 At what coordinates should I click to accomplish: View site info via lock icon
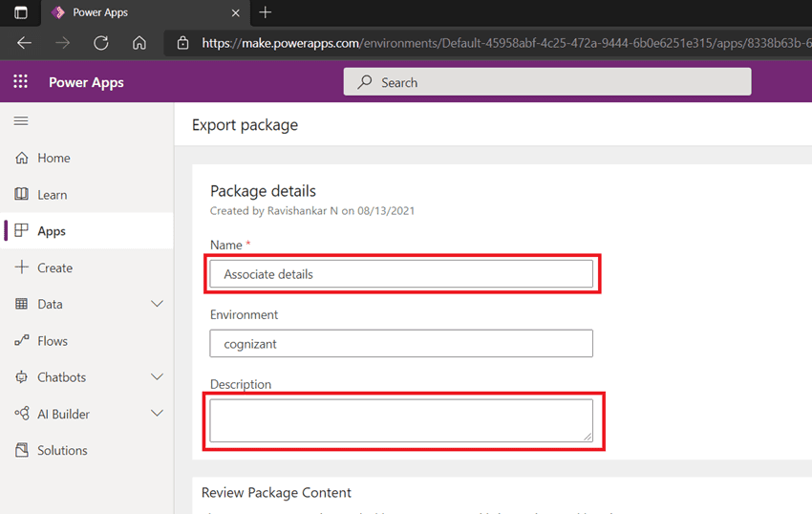point(182,43)
